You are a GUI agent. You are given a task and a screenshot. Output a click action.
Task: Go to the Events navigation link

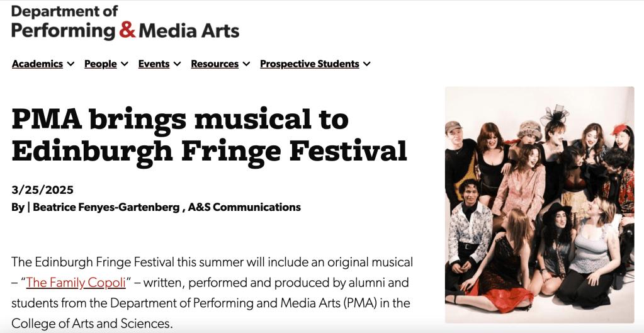pos(154,64)
